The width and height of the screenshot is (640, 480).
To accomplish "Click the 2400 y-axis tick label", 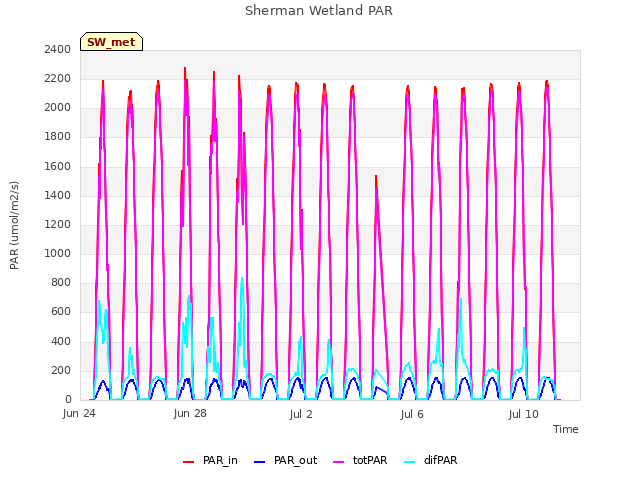I will coord(58,49).
